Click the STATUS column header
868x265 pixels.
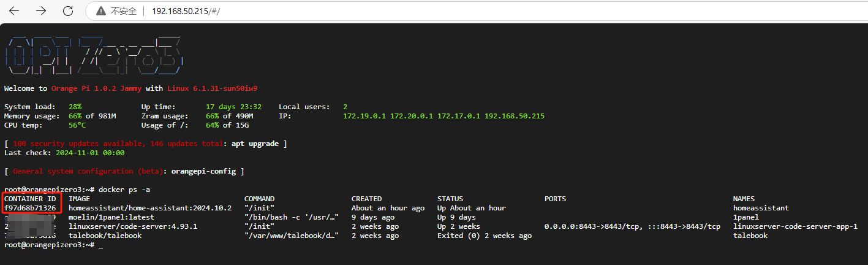point(450,199)
